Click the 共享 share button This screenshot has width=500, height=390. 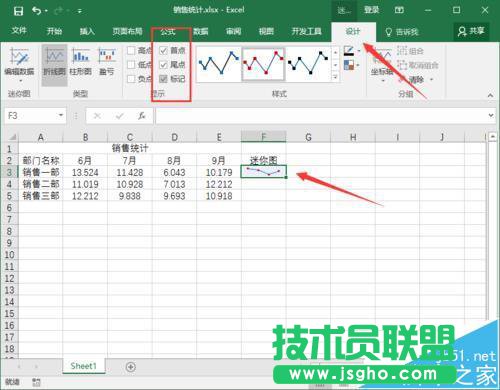coord(471,31)
